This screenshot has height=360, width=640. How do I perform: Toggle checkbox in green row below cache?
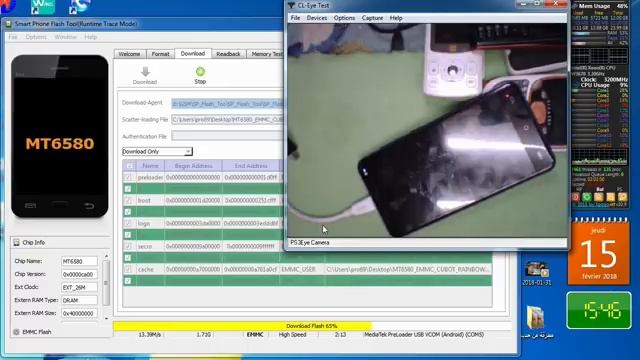(x=128, y=281)
